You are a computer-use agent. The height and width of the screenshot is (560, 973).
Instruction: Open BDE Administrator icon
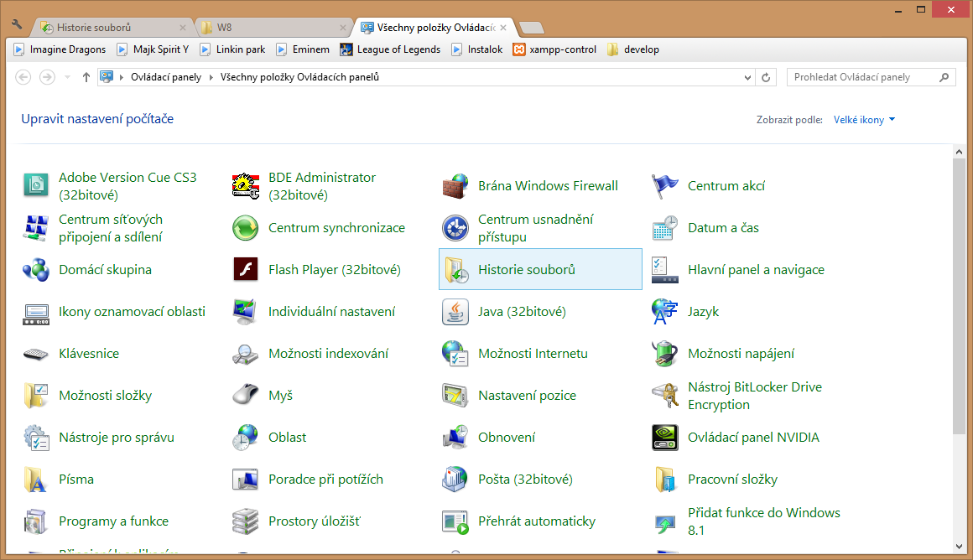246,185
